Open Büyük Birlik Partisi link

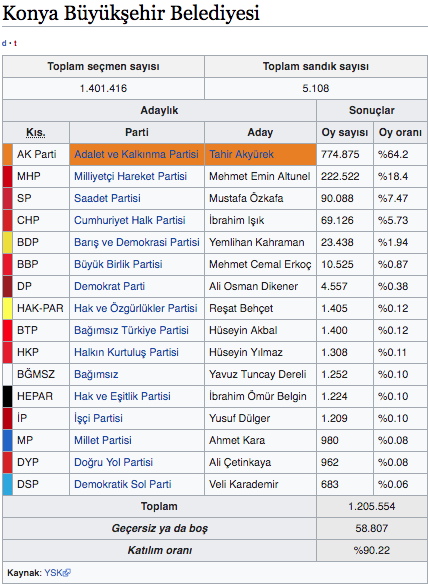tap(118, 264)
